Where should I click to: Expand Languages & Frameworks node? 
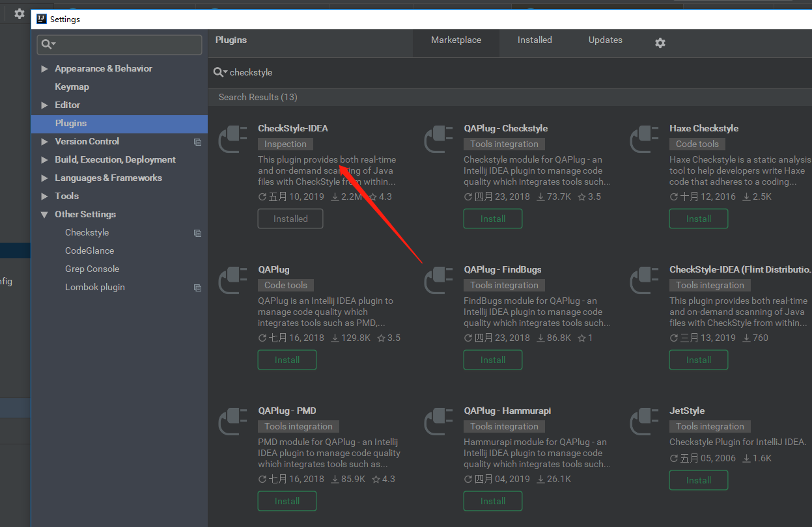pos(44,178)
